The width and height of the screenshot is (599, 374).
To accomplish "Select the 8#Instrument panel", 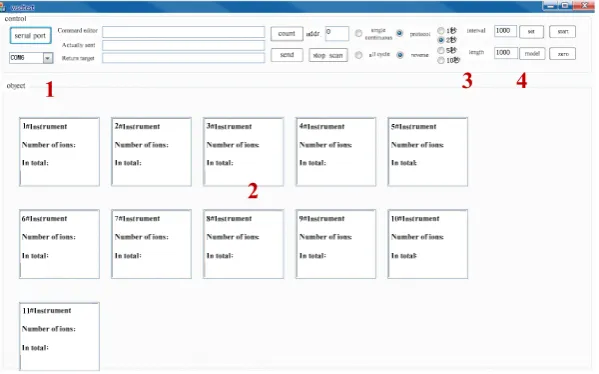I will coord(244,244).
